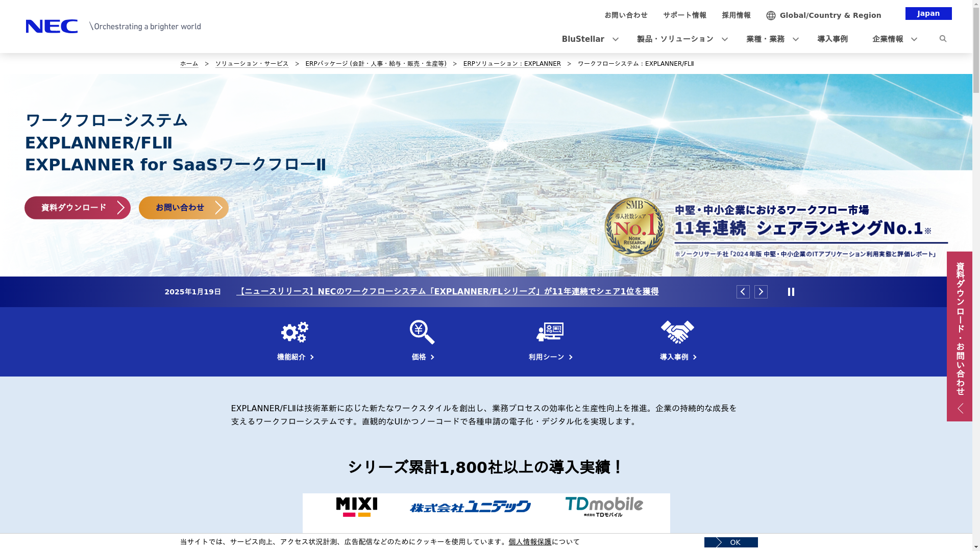Image resolution: width=980 pixels, height=551 pixels.
Task: Click the computer screen icon for 利用シーン
Action: pyautogui.click(x=550, y=332)
